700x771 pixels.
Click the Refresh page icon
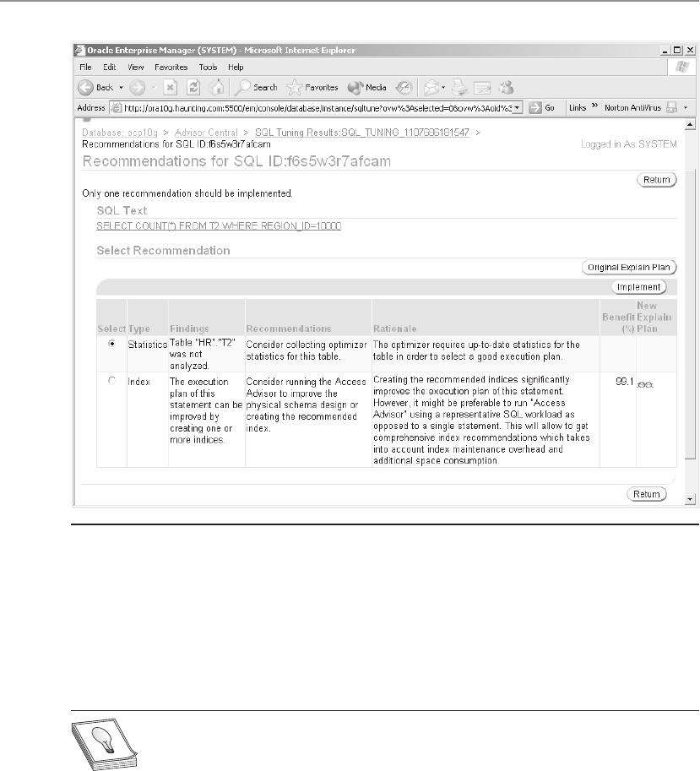[x=193, y=88]
